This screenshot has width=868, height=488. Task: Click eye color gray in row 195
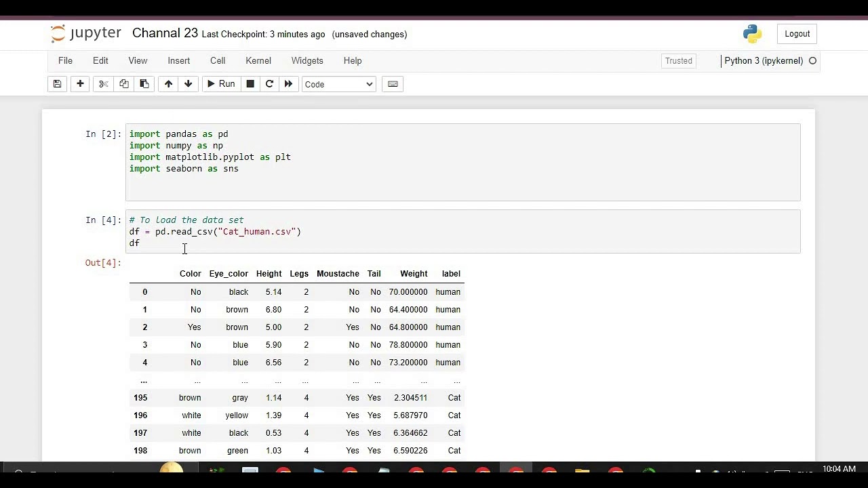[240, 398]
